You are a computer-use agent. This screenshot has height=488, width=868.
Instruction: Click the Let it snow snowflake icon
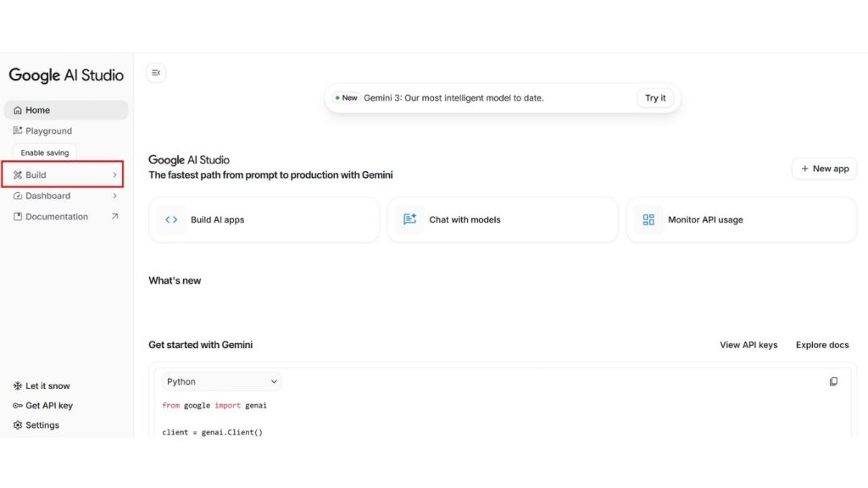click(18, 385)
